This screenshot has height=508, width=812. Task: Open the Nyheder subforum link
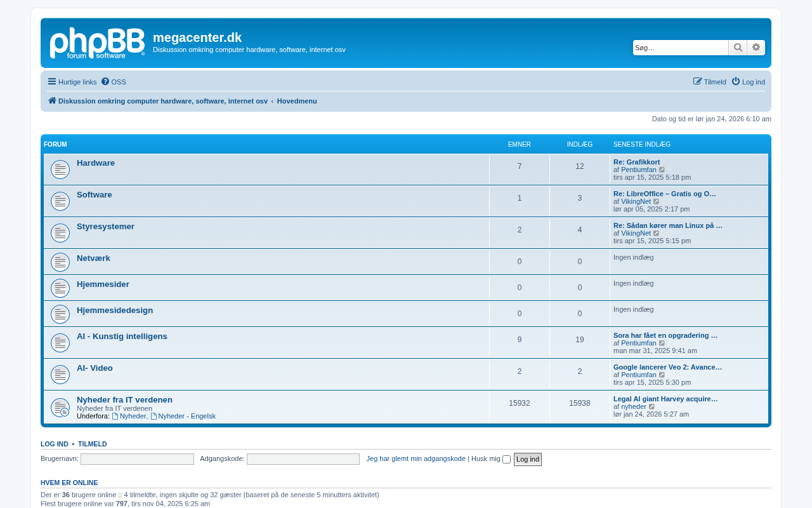(129, 416)
